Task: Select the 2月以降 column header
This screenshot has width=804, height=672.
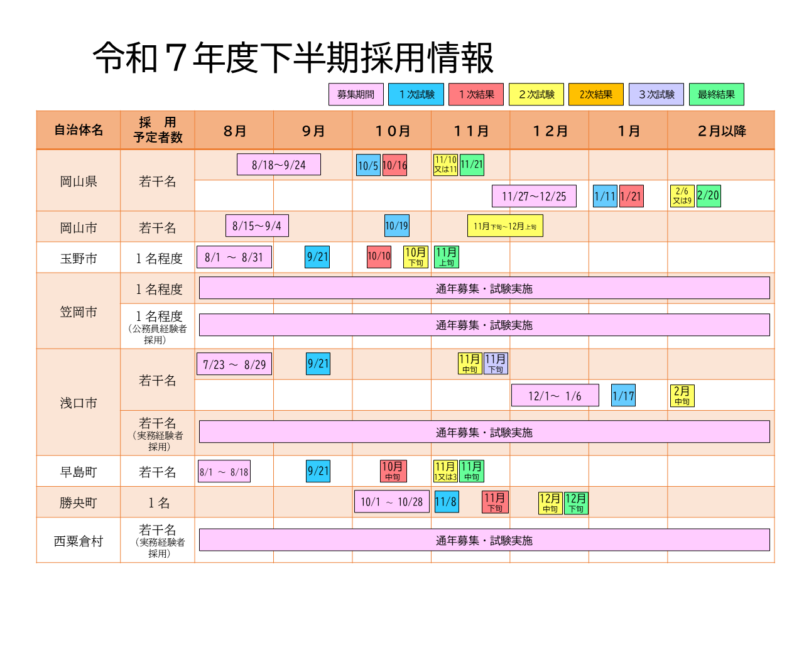Action: click(721, 131)
